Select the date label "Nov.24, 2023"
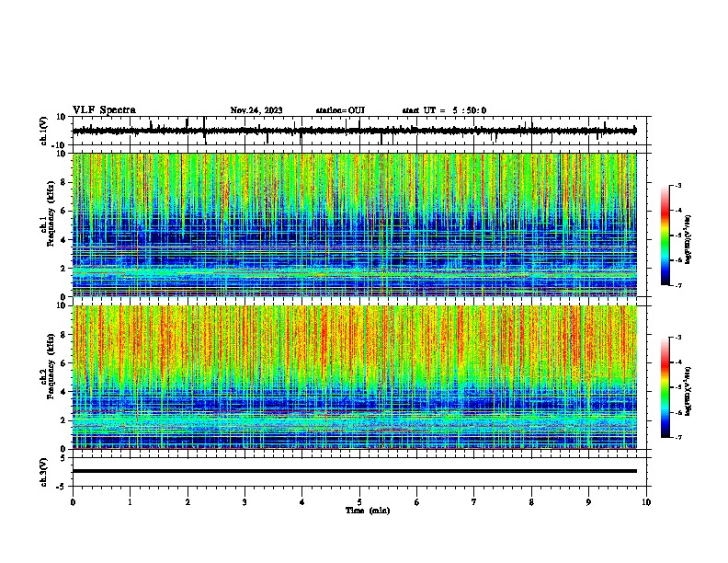 point(256,110)
